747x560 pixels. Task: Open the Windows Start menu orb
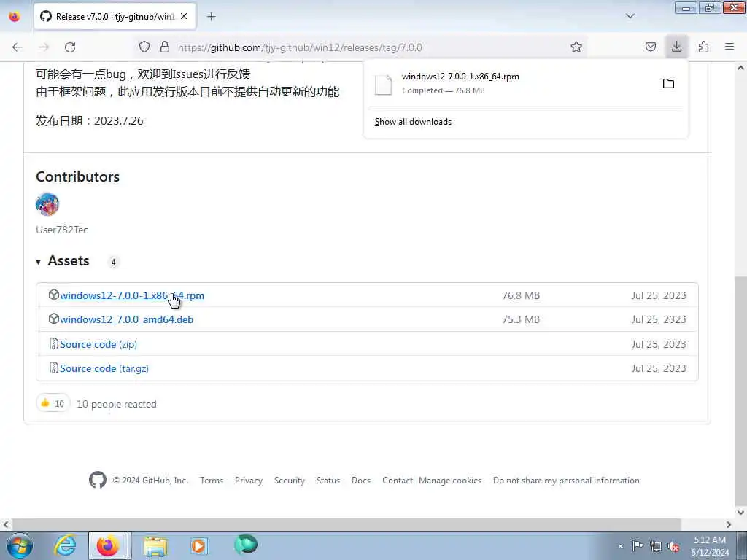(20, 545)
